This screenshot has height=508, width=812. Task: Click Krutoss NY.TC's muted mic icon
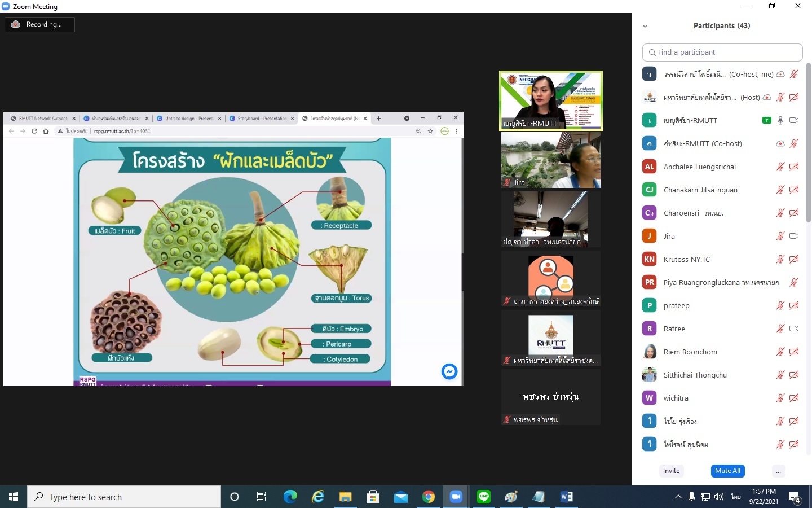point(780,259)
